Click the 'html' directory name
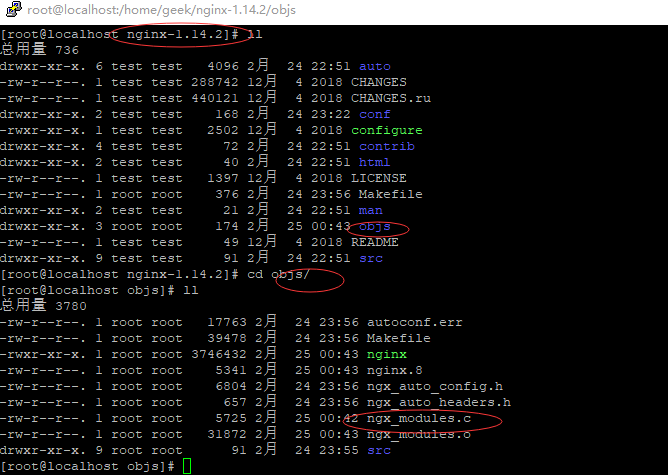668x475 pixels. [375, 162]
